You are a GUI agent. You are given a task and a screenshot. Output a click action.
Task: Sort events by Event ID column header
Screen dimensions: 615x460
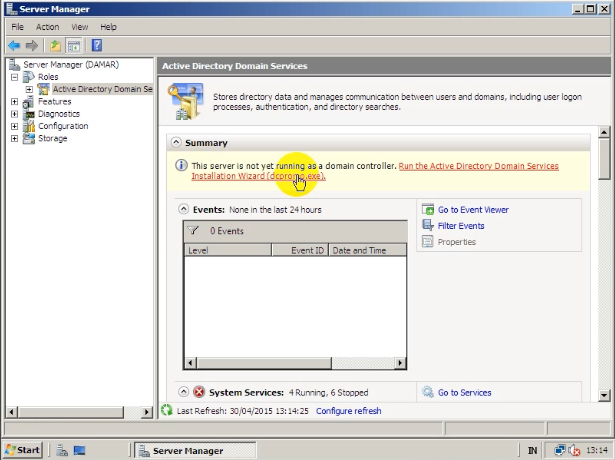click(x=300, y=250)
